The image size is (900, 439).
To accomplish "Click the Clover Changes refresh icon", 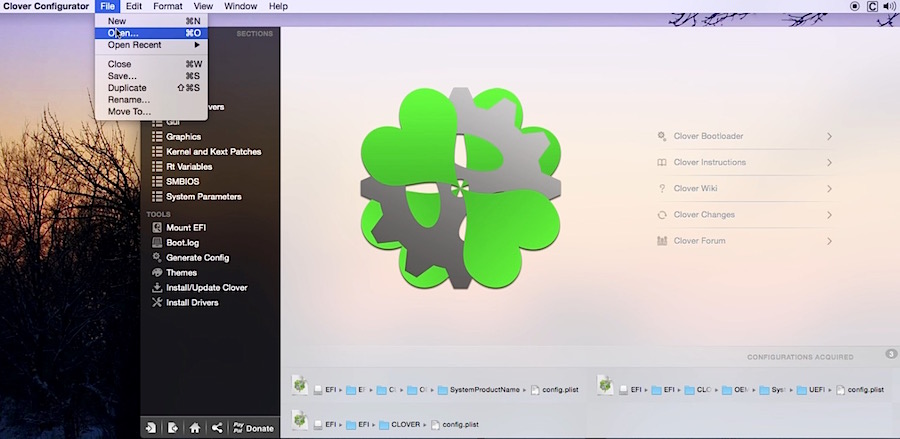I will pyautogui.click(x=662, y=215).
